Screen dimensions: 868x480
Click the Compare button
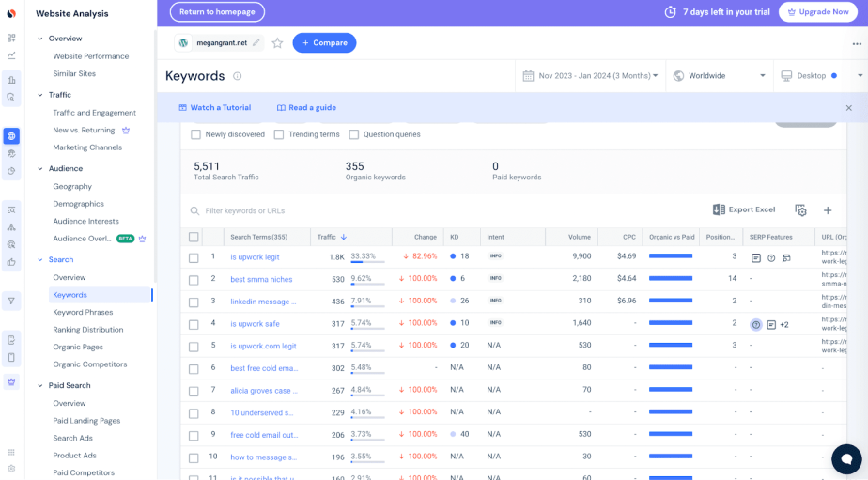coord(324,42)
